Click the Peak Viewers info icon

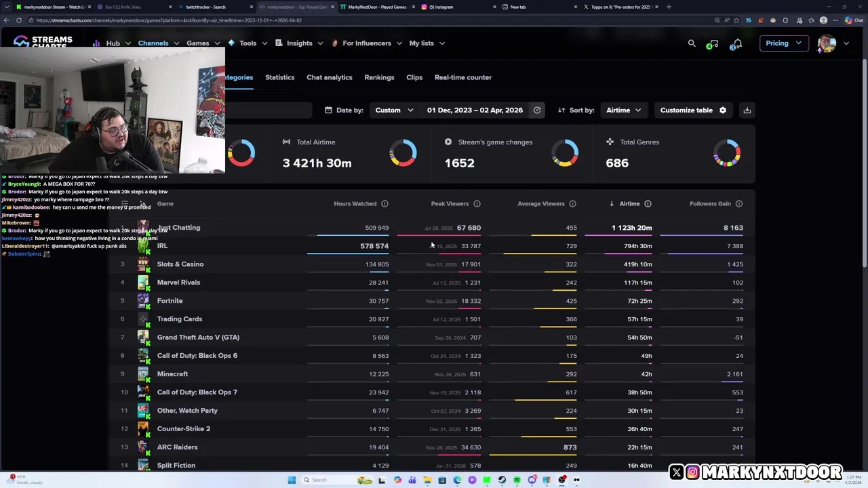(x=477, y=204)
